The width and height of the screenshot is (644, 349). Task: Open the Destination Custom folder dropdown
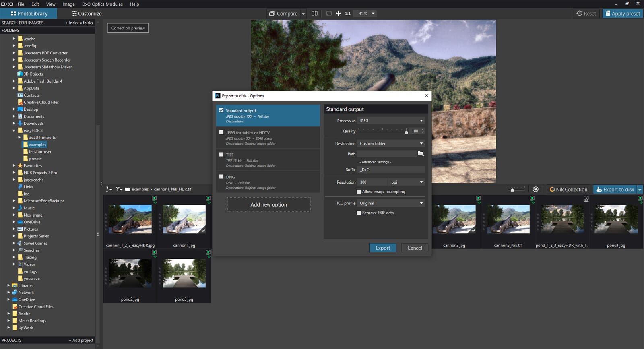click(391, 143)
